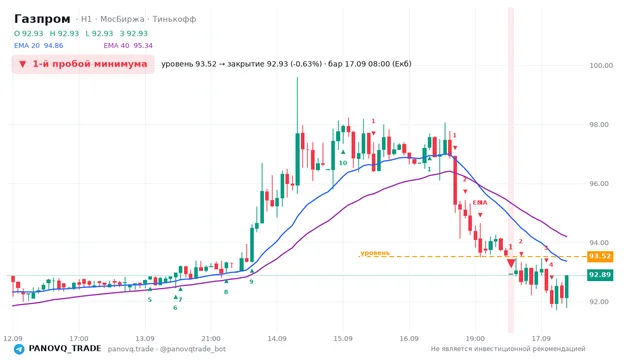Click the 'Тинькофф' broker label
The image size is (640, 360).
(174, 19)
